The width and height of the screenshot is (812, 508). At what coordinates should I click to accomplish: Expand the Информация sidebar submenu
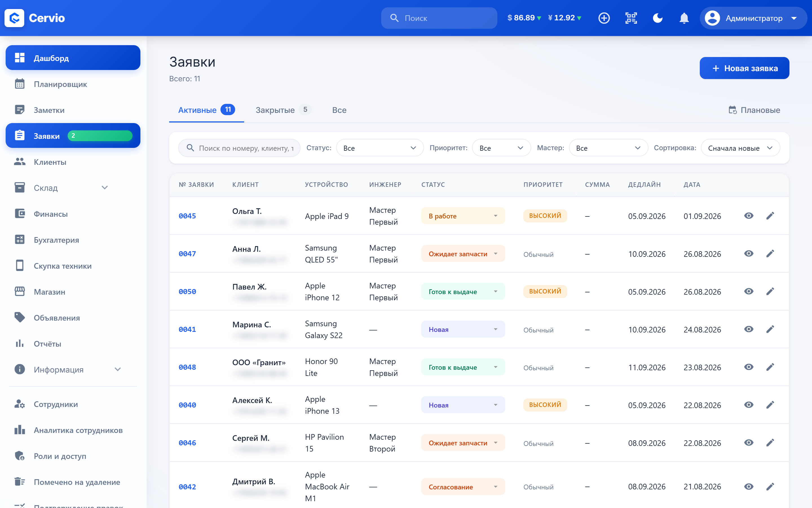tap(118, 370)
